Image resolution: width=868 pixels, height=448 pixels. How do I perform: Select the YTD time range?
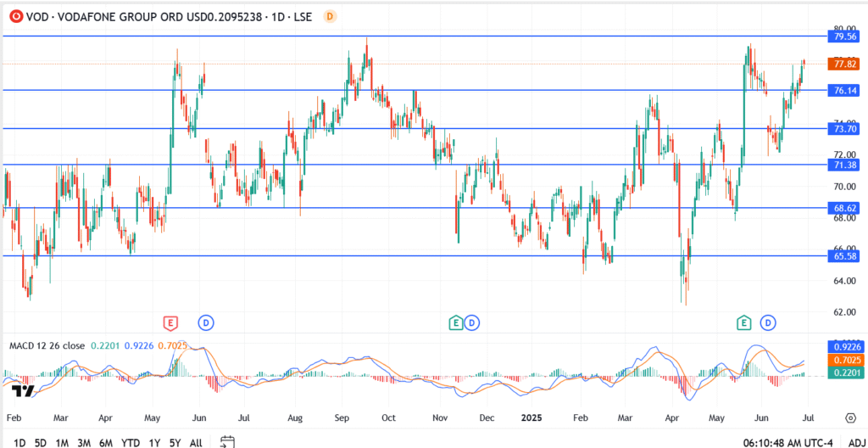131,442
